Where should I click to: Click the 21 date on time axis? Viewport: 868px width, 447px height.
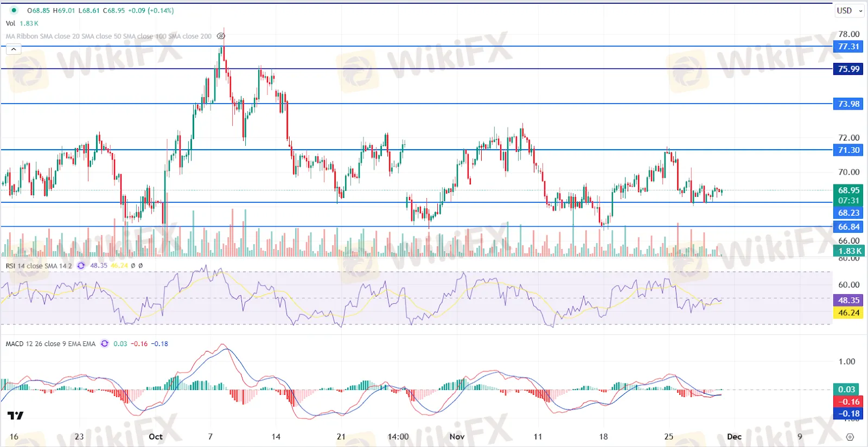coord(341,437)
